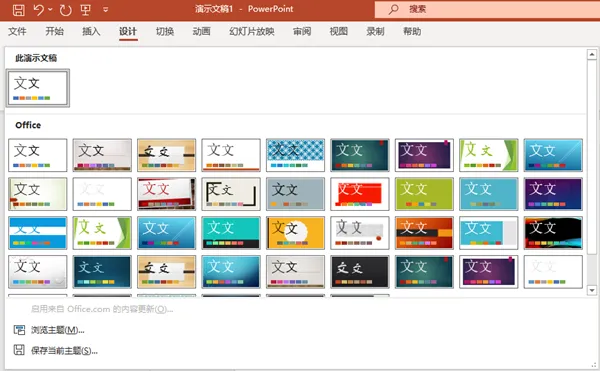The width and height of the screenshot is (600, 371).
Task: Apply pale green theme with red bar
Action: [38, 194]
